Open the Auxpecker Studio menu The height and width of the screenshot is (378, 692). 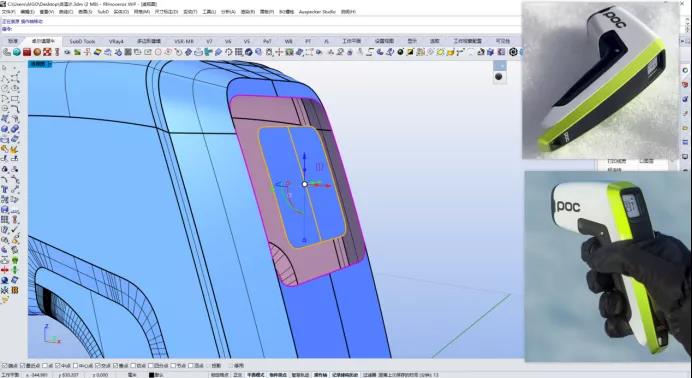[x=317, y=12]
